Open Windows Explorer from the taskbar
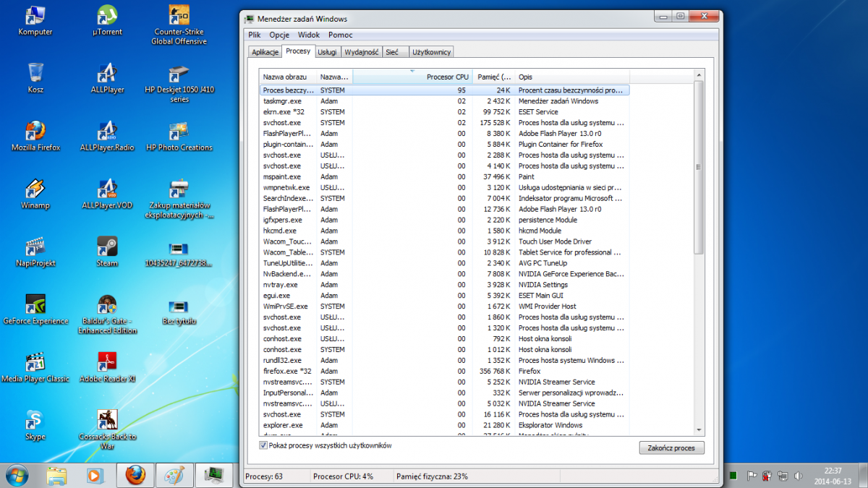Viewport: 868px width, 488px height. tap(57, 475)
